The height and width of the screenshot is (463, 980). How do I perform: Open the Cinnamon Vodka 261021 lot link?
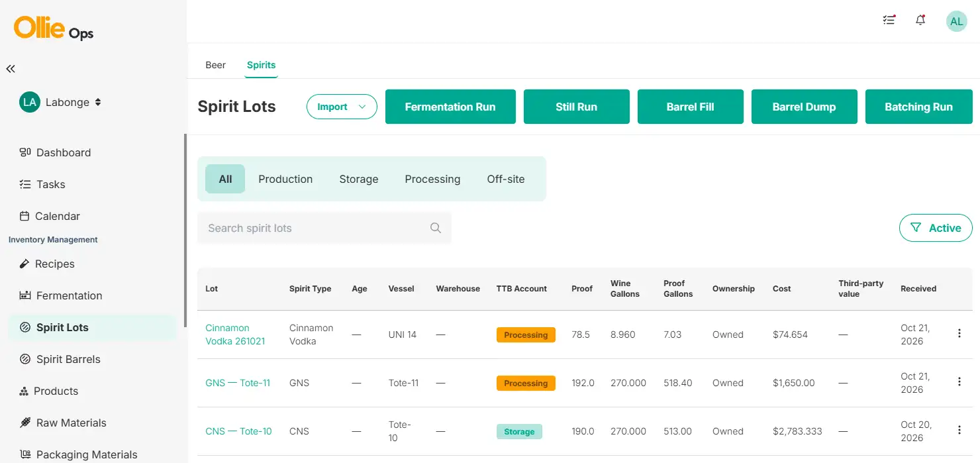(x=236, y=334)
